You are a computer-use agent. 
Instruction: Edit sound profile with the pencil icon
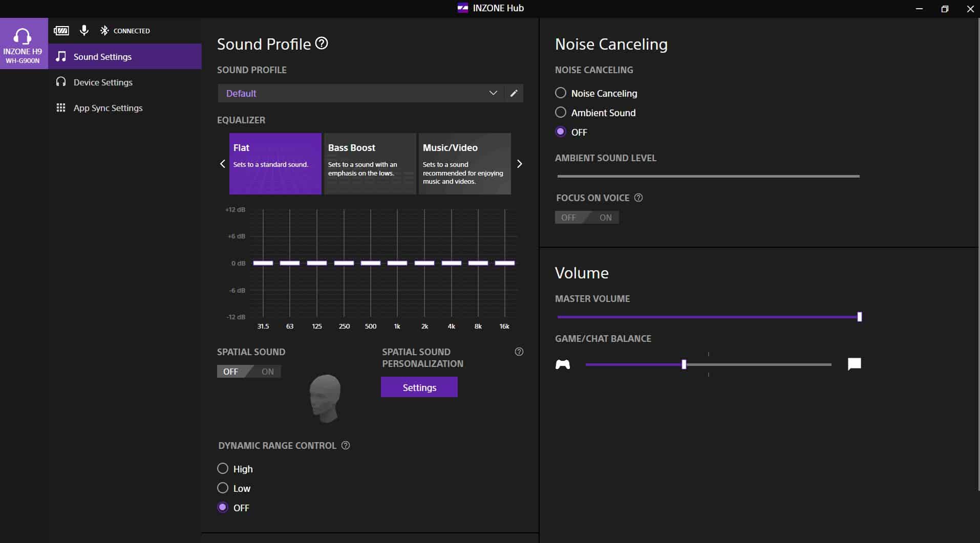tap(514, 93)
